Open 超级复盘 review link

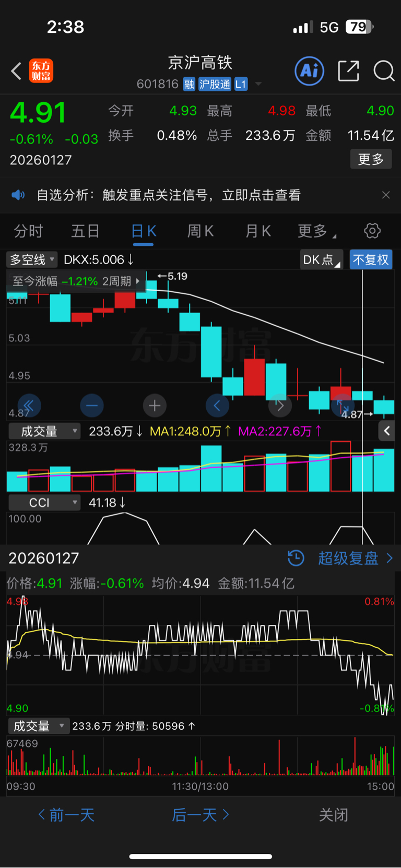click(355, 558)
